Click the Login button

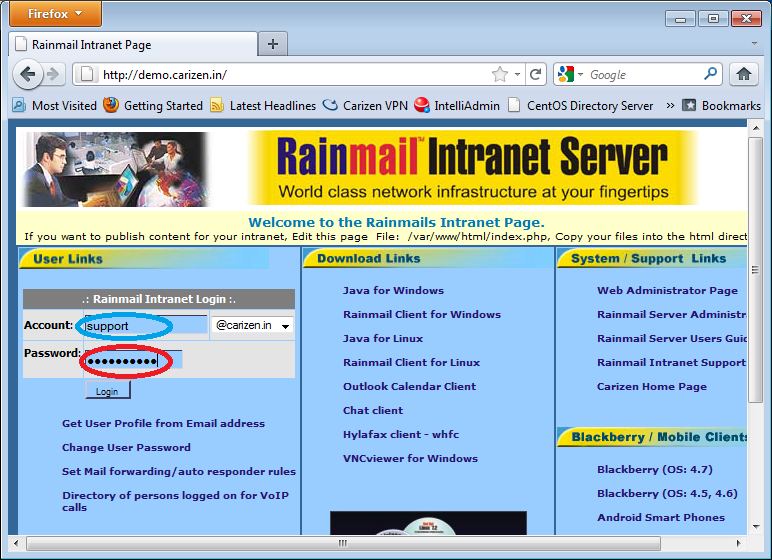[x=107, y=391]
